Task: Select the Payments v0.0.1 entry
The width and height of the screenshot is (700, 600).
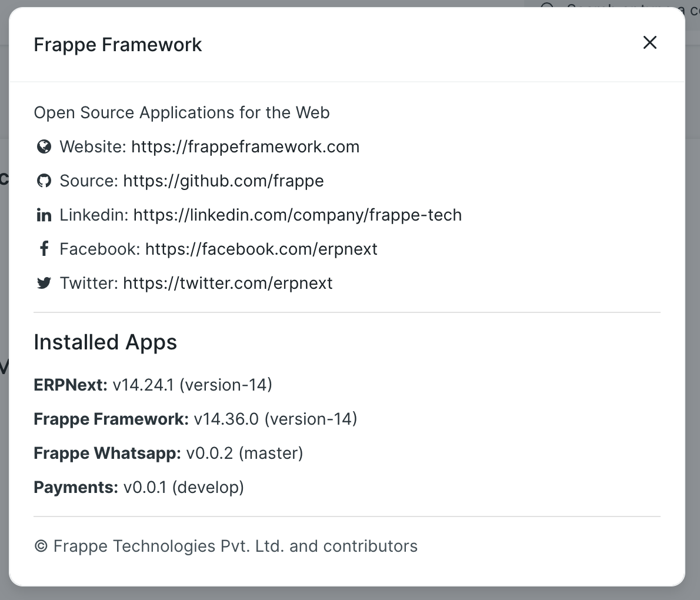Action: pos(139,487)
